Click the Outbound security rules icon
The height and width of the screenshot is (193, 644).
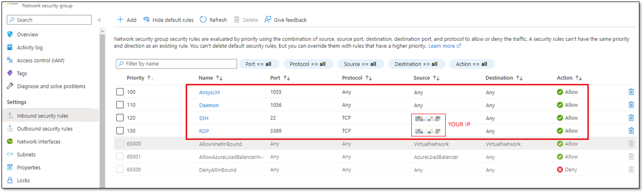(x=10, y=129)
